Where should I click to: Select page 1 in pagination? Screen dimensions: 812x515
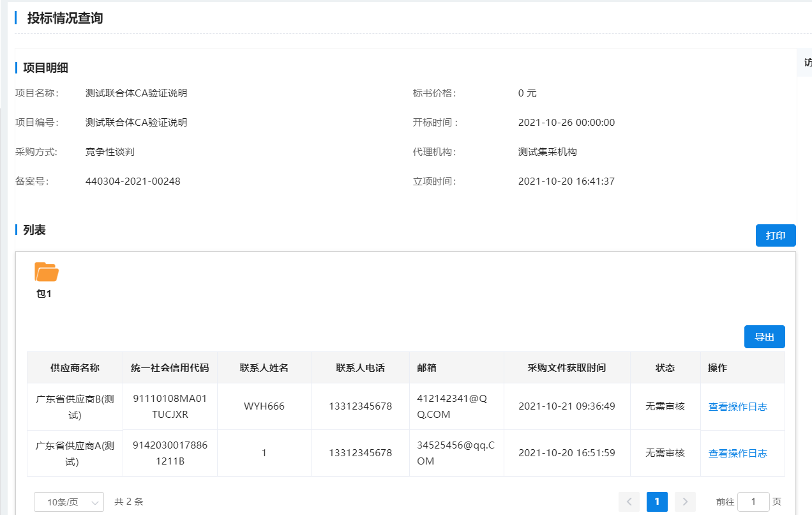click(657, 502)
